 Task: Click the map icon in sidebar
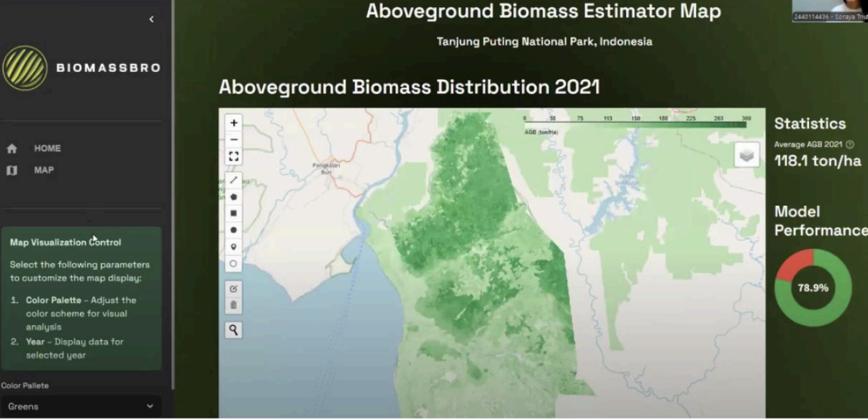[12, 170]
